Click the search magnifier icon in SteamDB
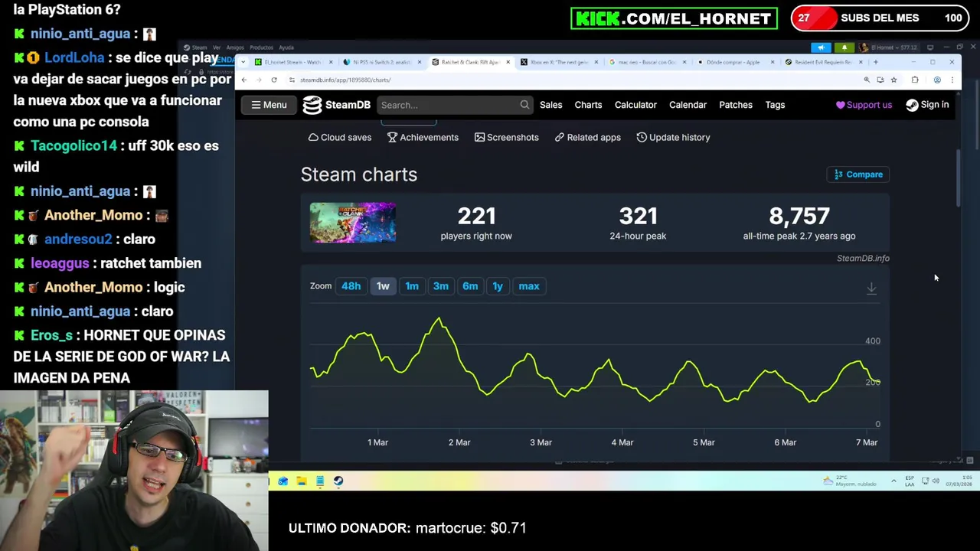Viewport: 980px width, 551px height. point(524,105)
